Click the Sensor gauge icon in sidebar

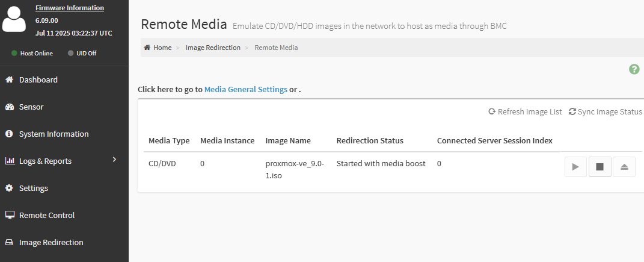(9, 107)
